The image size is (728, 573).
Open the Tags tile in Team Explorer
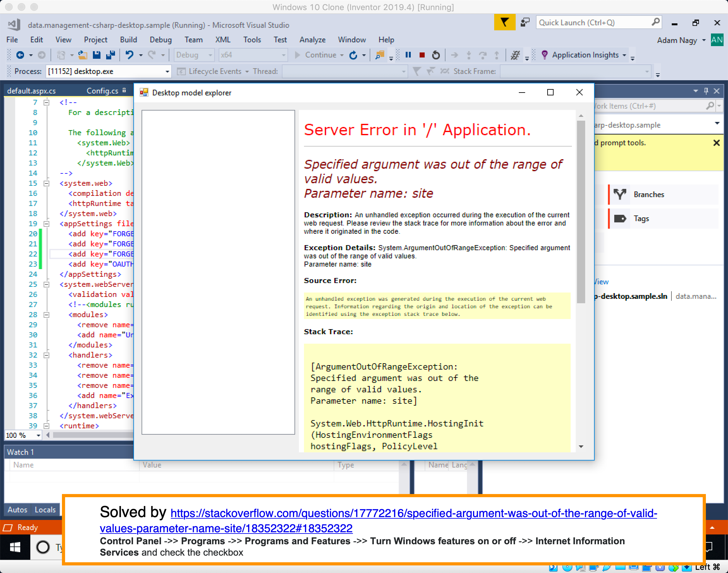coord(641,219)
